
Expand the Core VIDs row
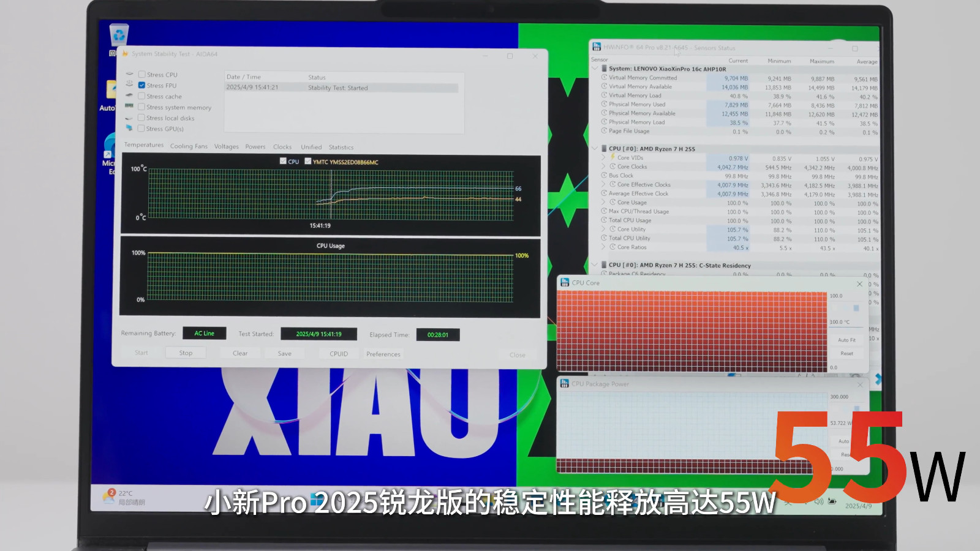pyautogui.click(x=603, y=157)
